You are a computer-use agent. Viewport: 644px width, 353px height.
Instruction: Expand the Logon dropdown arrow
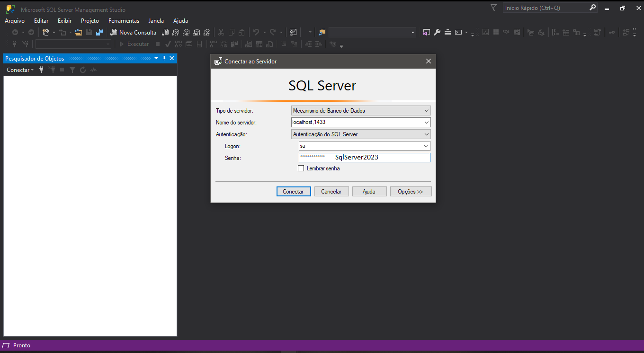pos(426,146)
